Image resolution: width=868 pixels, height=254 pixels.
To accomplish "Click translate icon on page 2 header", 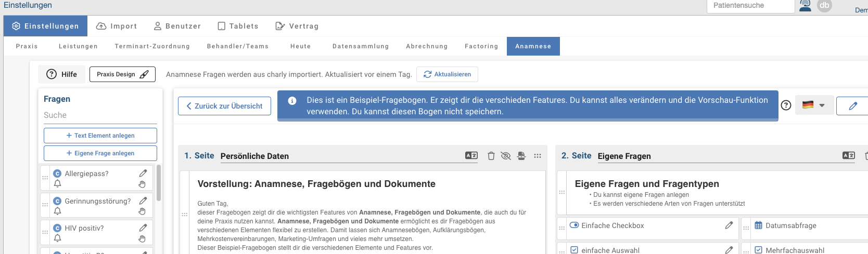I will (849, 155).
